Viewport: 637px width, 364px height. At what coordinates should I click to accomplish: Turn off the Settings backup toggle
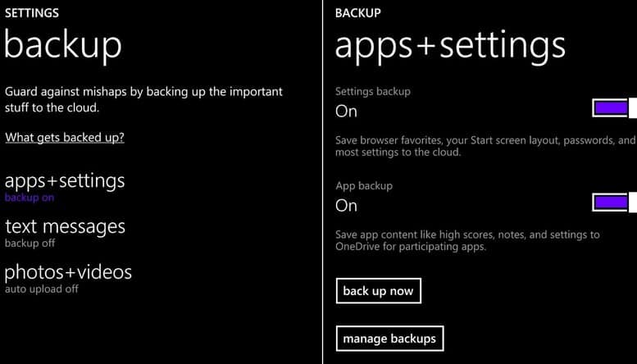click(614, 107)
